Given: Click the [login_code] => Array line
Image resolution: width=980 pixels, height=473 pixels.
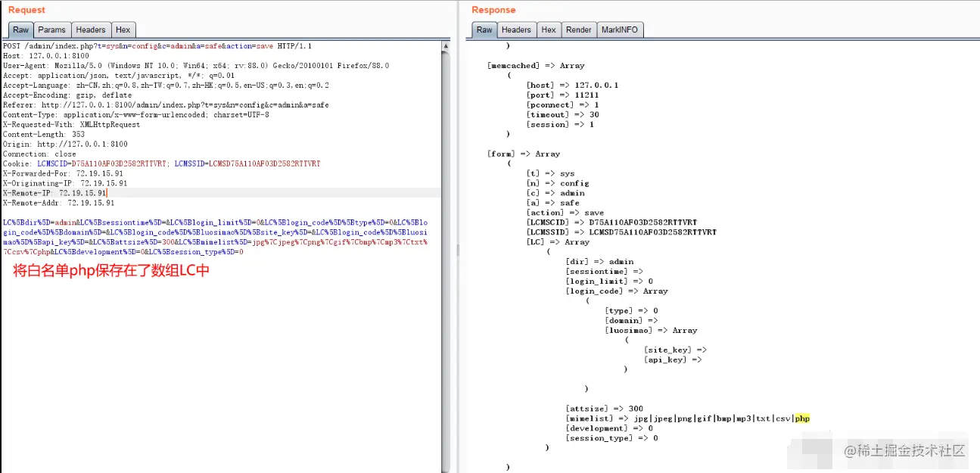Looking at the screenshot, I should click(616, 291).
